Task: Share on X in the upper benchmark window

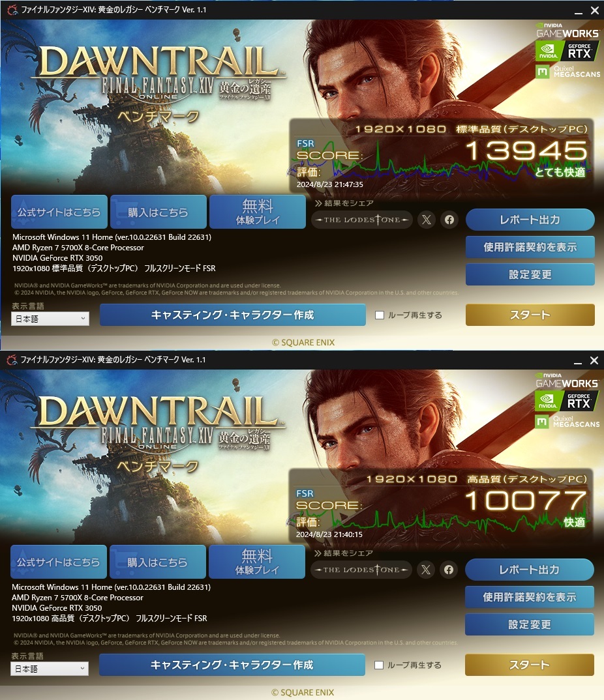Action: tap(427, 220)
